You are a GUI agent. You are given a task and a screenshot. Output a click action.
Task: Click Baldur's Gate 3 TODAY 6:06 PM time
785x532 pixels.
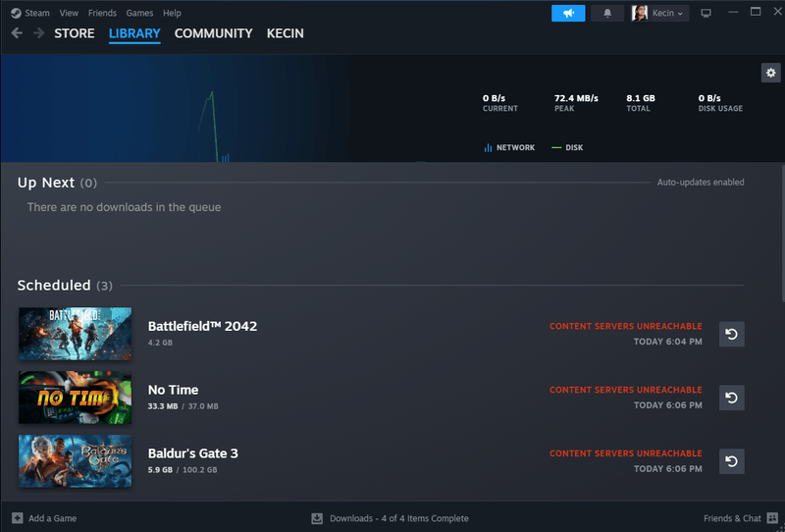668,469
